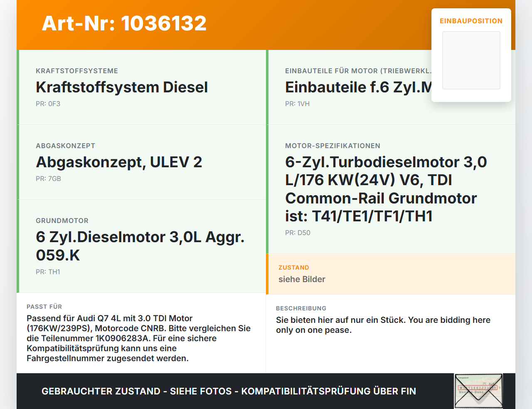Select the Abgaskonzept, ULEV 2 entry
Screen dimensions: 532x409
tap(119, 162)
